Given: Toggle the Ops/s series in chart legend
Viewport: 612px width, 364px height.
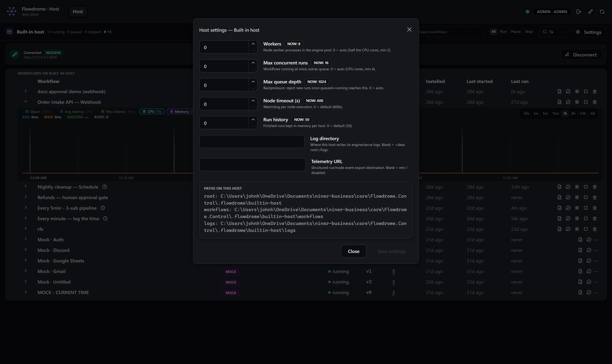Looking at the screenshot, I should tap(38, 112).
